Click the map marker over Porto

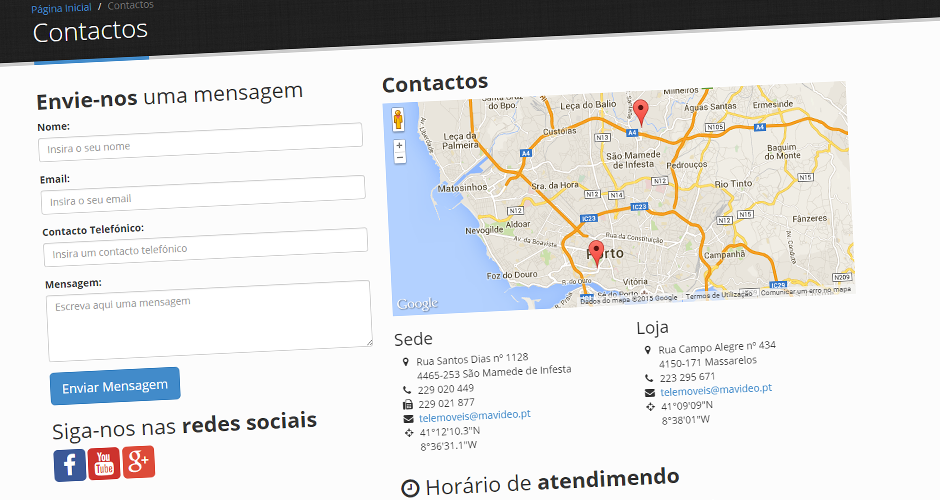(x=596, y=253)
